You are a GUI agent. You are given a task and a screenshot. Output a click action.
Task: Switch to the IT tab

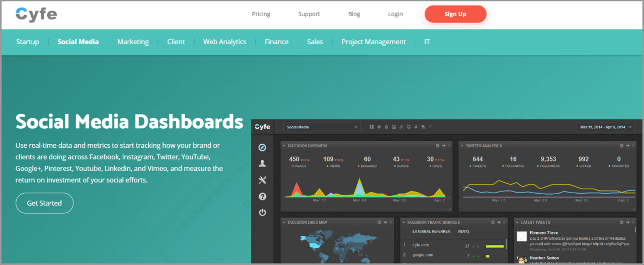pyautogui.click(x=427, y=42)
